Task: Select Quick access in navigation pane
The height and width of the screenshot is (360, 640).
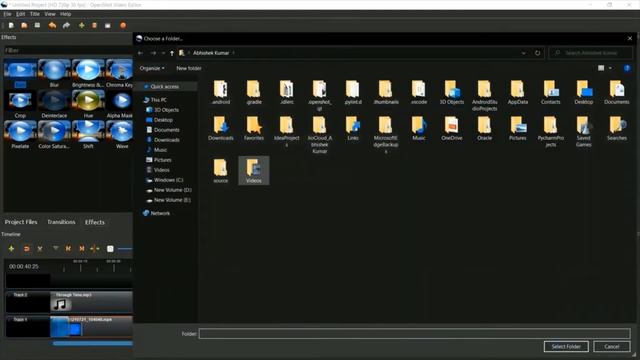Action: (164, 87)
